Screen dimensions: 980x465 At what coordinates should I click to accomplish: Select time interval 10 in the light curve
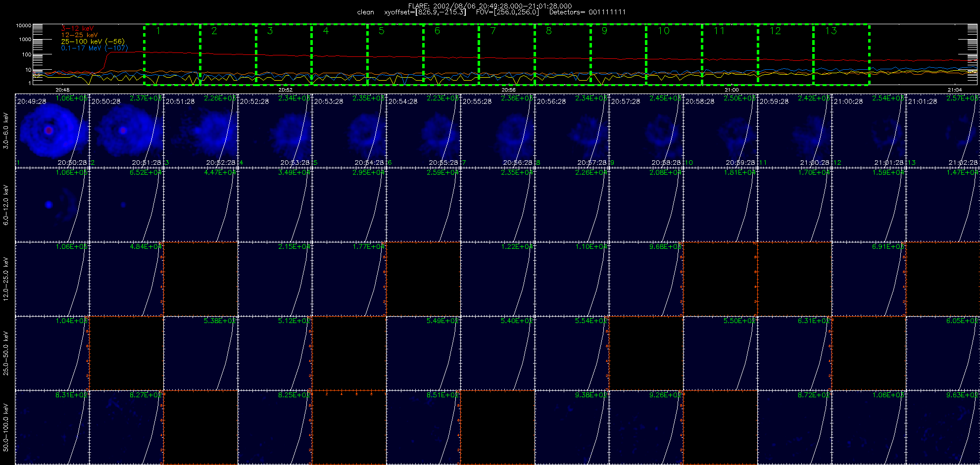coord(674,54)
